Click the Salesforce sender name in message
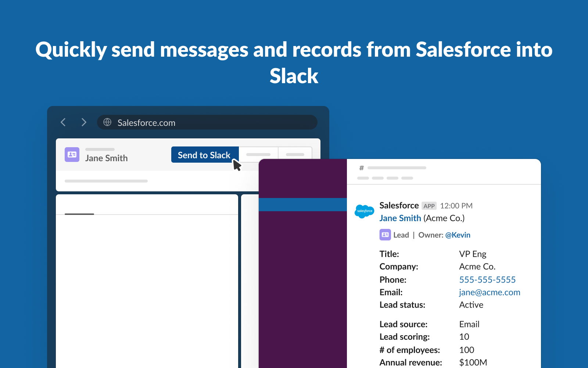This screenshot has height=368, width=588. click(399, 205)
